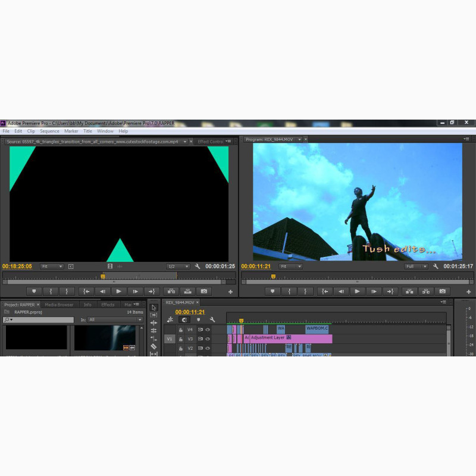The image size is (476, 476).
Task: Toggle V1 source patching on track V3
Action: [170, 339]
